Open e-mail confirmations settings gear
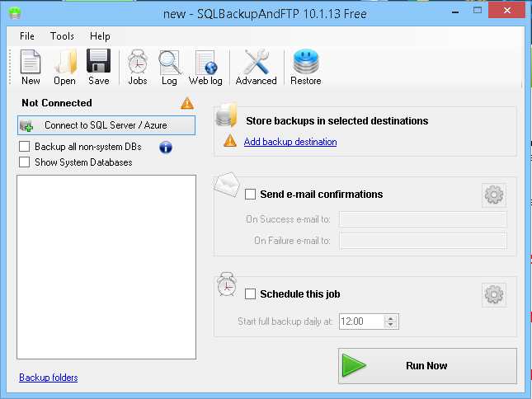The image size is (532, 399). pyautogui.click(x=494, y=195)
